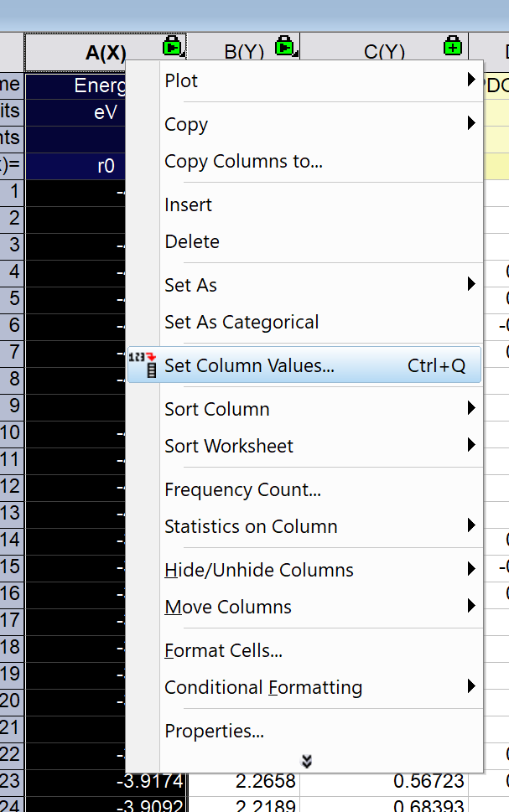The image size is (509, 812).
Task: Click the green lock icon on column B(Y)
Action: click(x=286, y=46)
